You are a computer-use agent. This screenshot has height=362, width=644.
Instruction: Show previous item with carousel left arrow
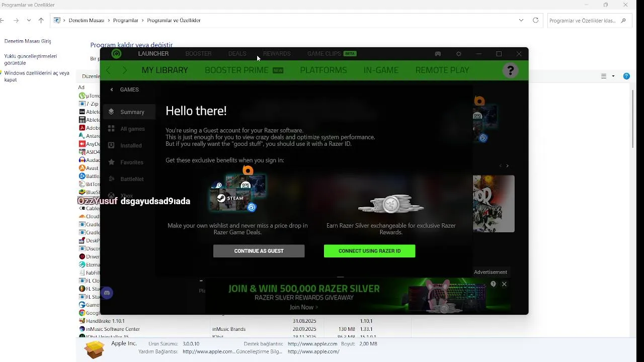tap(500, 166)
